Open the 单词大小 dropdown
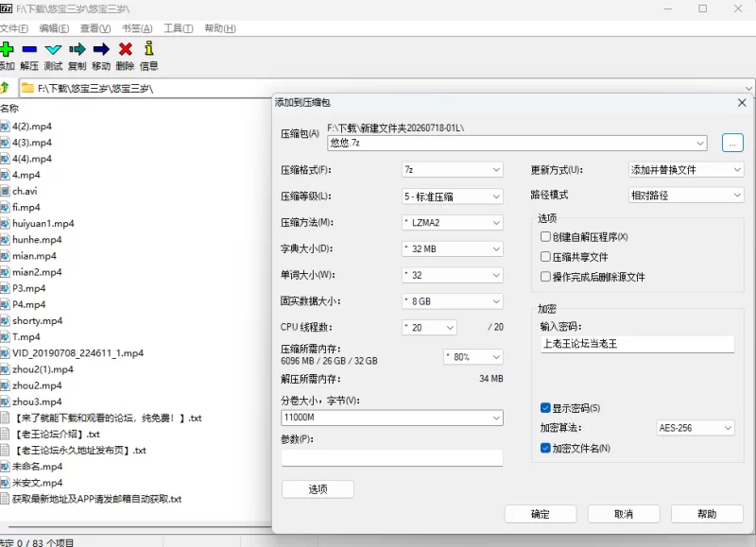The image size is (756, 547). coord(453,275)
